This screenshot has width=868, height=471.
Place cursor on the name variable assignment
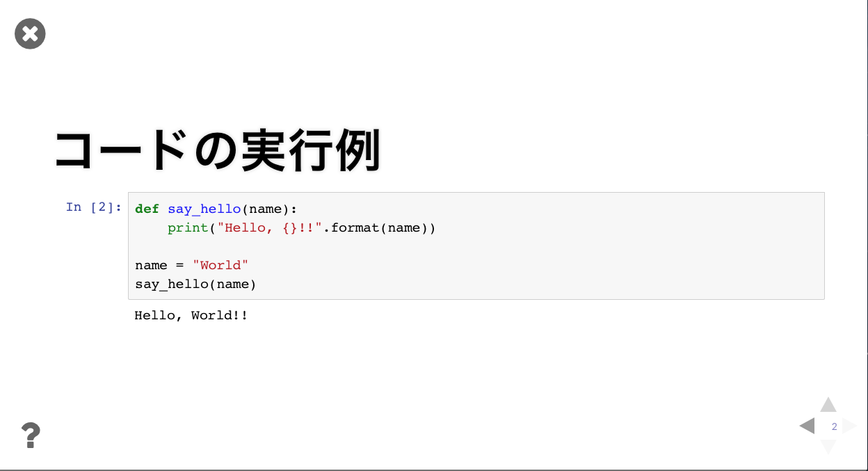[151, 265]
